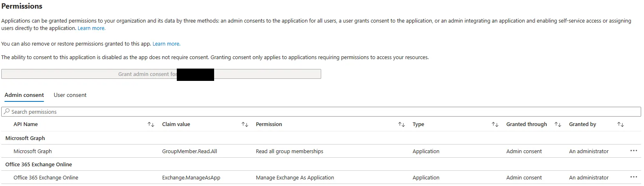Click into the Search permissions field
This screenshot has height=186, width=644.
(320, 112)
